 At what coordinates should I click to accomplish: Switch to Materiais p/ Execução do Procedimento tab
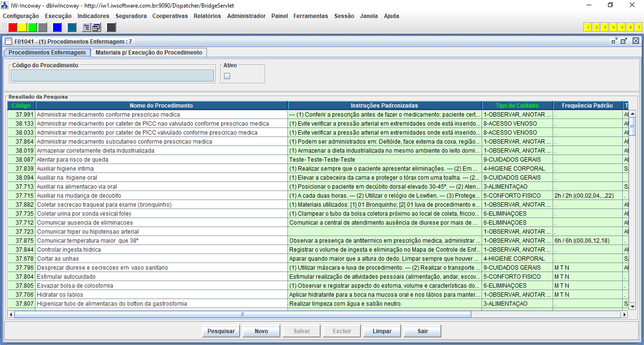(149, 53)
